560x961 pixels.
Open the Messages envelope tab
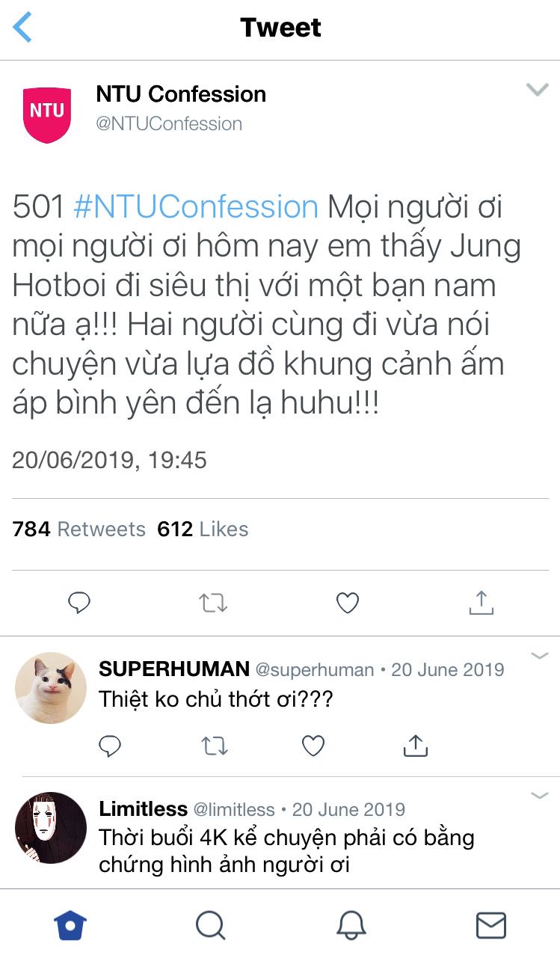[490, 926]
